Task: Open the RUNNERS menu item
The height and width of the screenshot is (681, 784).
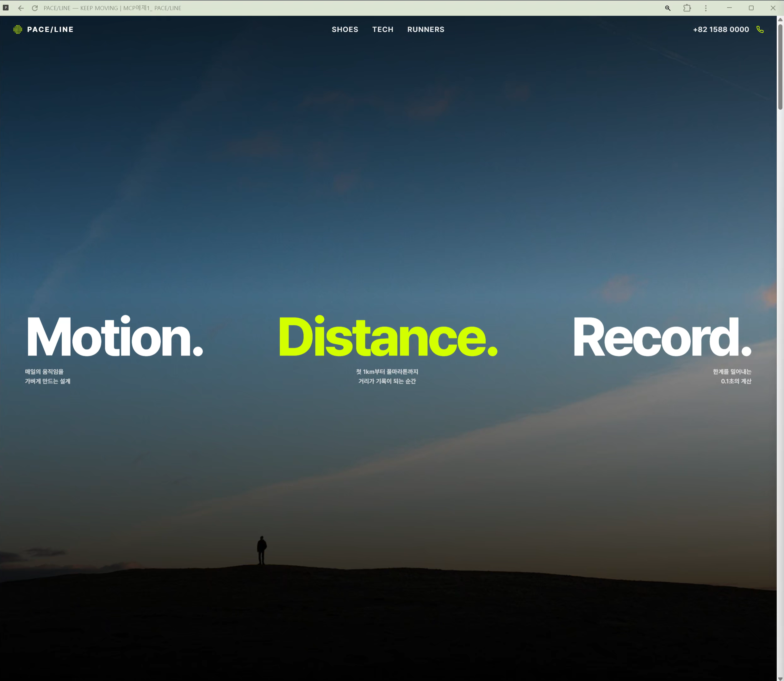Action: coord(426,30)
